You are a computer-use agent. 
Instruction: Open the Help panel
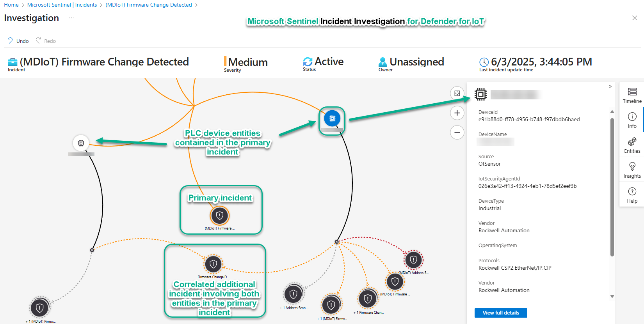[x=632, y=194]
